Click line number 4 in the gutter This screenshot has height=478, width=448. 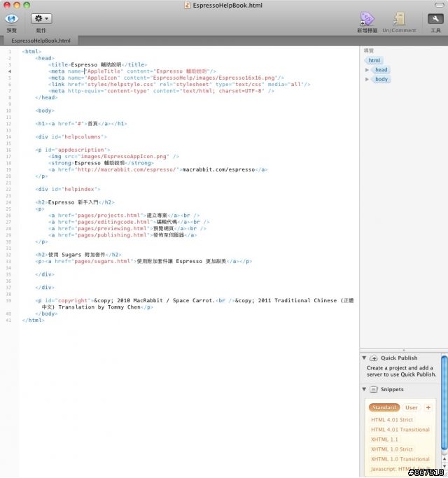point(10,71)
